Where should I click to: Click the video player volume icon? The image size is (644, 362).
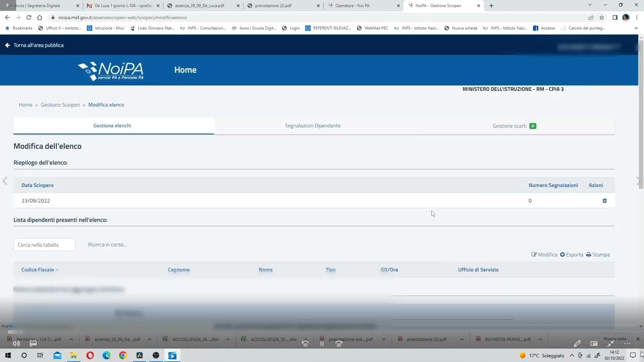pos(16,343)
